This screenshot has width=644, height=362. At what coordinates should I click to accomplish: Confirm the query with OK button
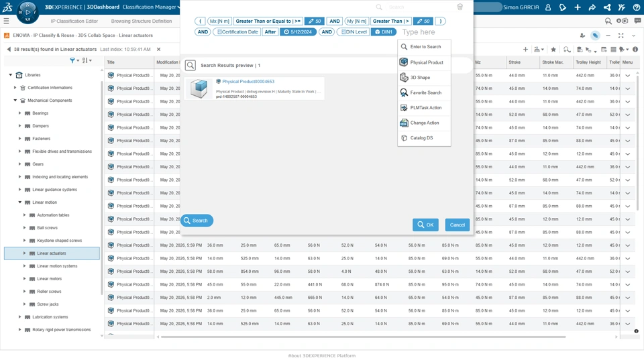[x=425, y=225]
